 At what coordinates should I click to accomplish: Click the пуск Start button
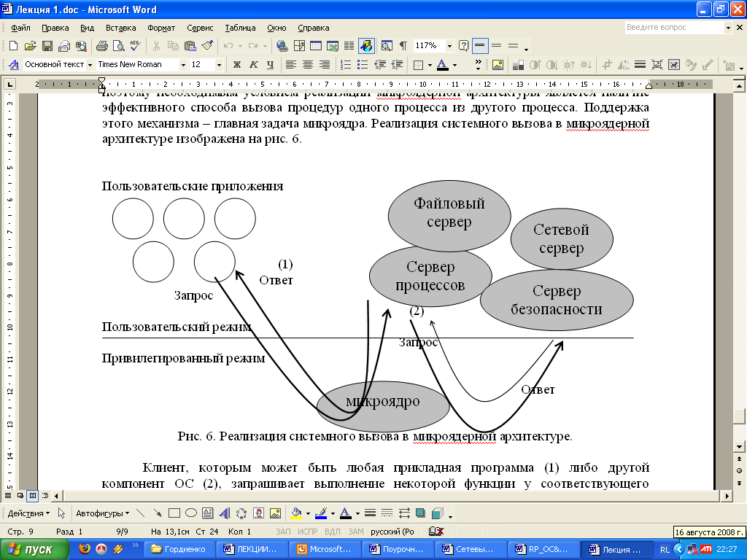coord(34,549)
